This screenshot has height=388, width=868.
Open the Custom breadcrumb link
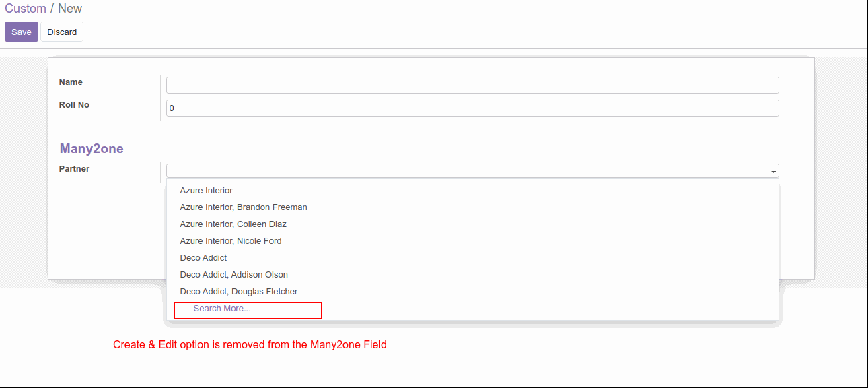click(x=26, y=9)
